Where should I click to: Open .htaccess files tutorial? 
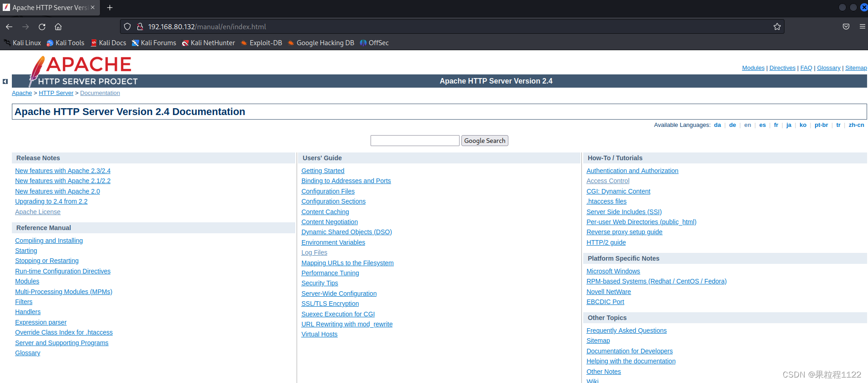[x=606, y=201]
